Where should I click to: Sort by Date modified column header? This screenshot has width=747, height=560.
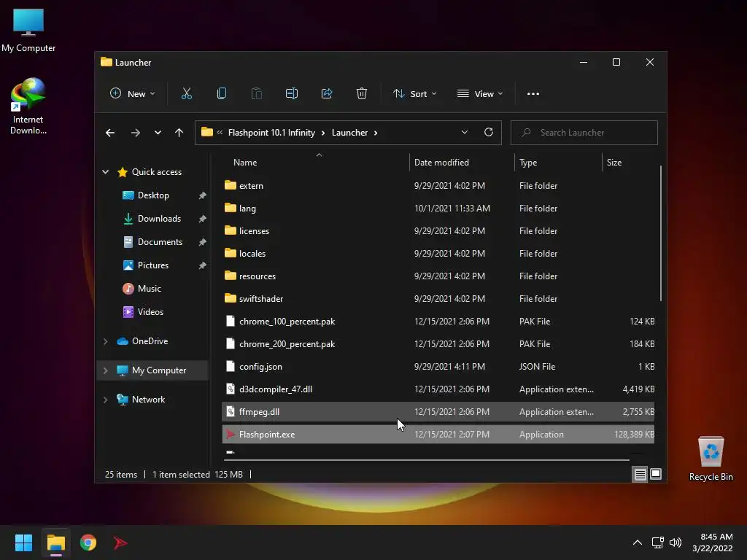(x=441, y=163)
